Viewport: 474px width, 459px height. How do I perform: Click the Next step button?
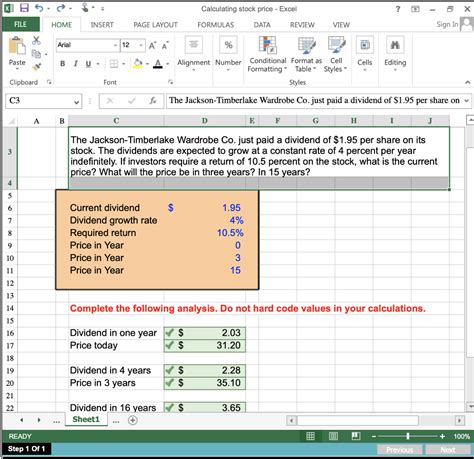click(448, 450)
